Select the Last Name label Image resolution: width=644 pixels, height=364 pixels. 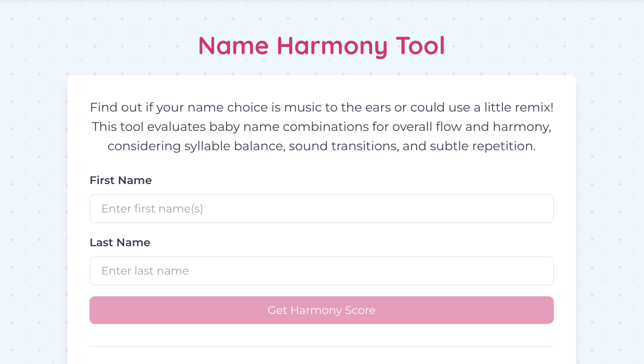120,242
